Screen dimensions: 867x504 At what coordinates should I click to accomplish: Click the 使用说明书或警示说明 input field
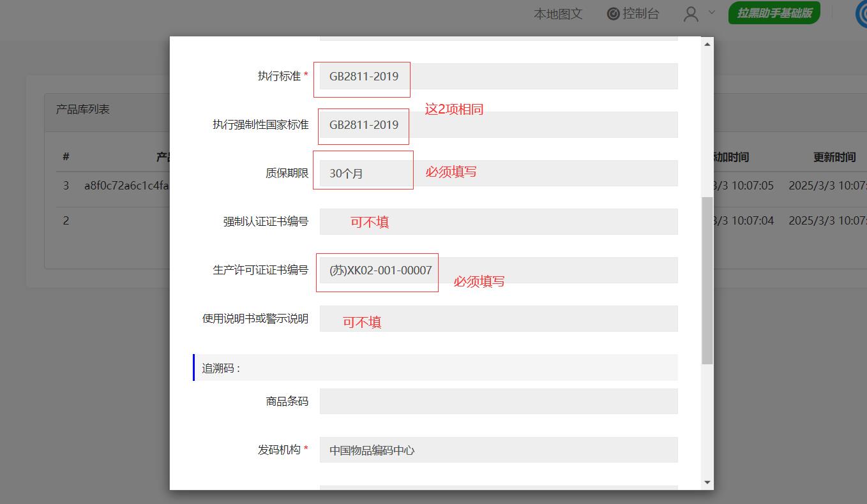(499, 318)
